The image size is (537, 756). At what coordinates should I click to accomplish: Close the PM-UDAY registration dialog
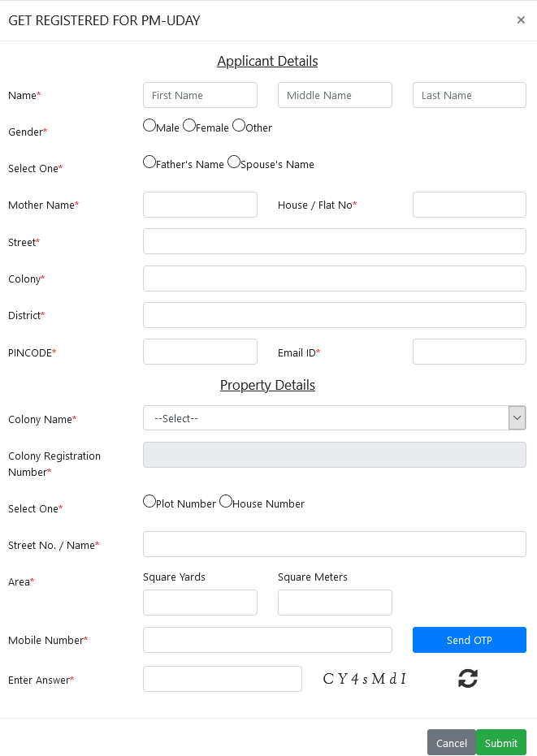(x=521, y=20)
